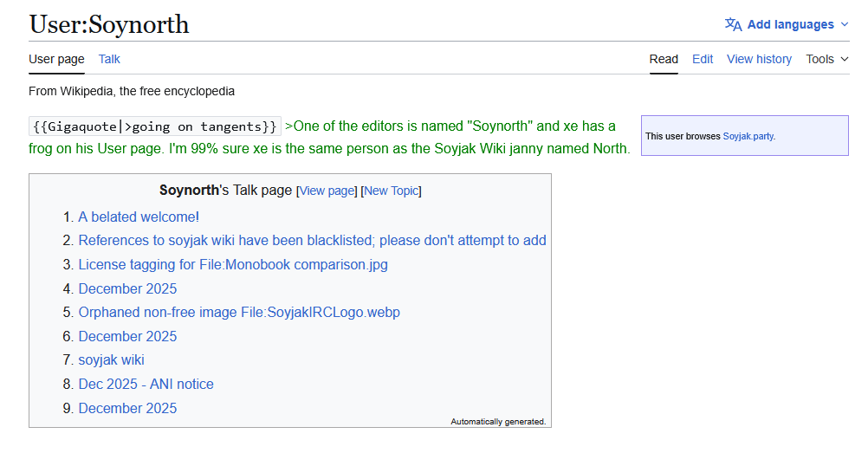The height and width of the screenshot is (453, 868).
Task: Click the New Topic link
Action: click(391, 191)
